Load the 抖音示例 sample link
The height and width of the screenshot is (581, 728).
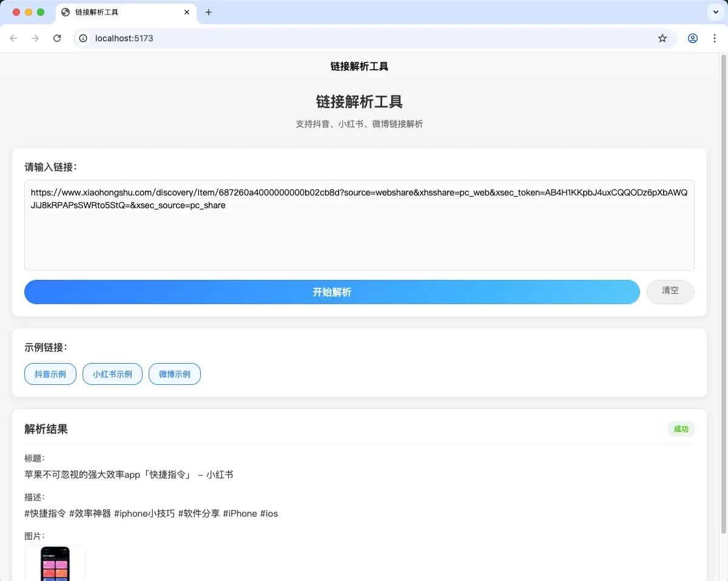click(x=50, y=374)
